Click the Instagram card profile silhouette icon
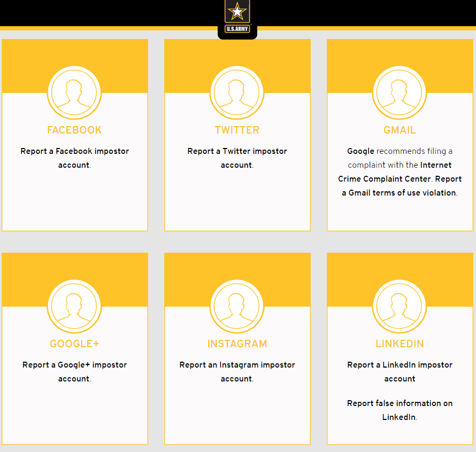Screen dimensions: 476x452 pos(237,306)
